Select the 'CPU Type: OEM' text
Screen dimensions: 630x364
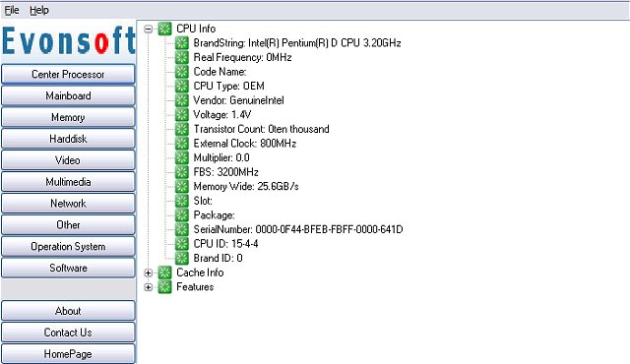pyautogui.click(x=228, y=86)
